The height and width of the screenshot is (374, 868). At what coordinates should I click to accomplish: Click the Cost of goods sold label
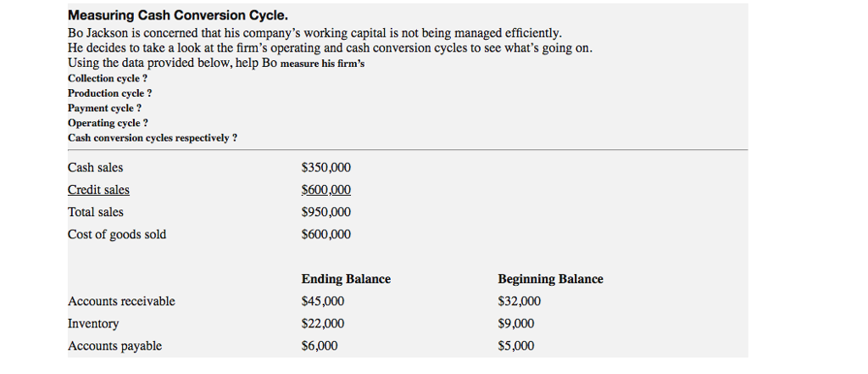[x=117, y=234]
